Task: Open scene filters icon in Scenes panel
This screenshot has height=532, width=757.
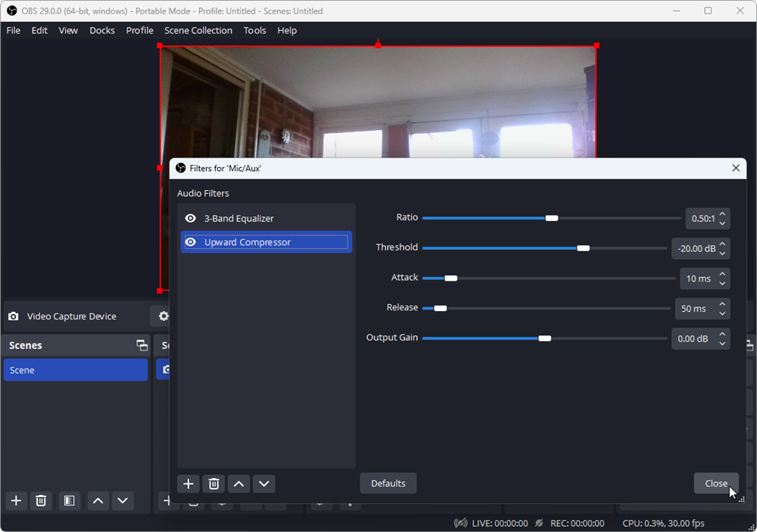Action: [x=69, y=500]
